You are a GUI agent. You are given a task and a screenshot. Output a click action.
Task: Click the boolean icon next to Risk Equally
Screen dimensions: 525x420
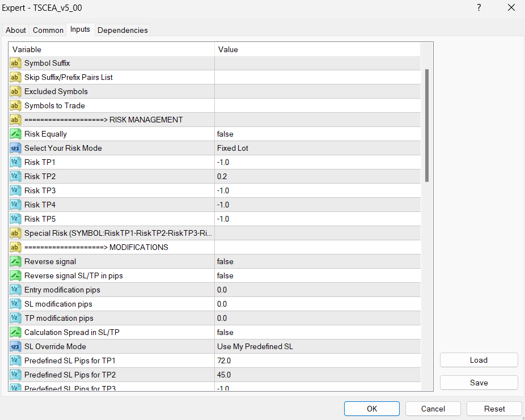click(15, 134)
